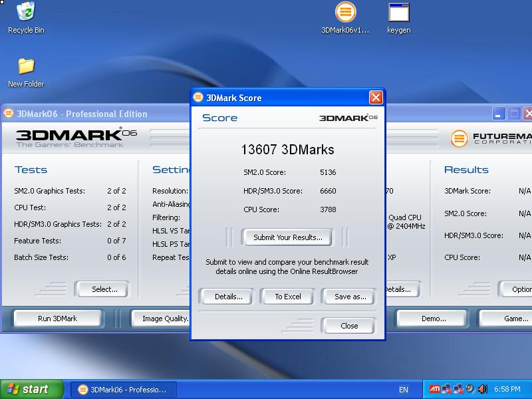Viewport: 532px width, 399px height.
Task: Export the score with To Excel
Action: tap(287, 297)
